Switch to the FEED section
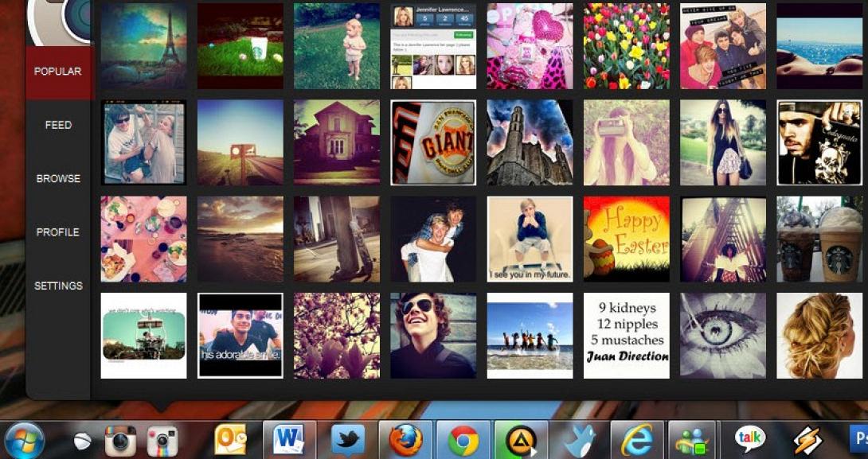 (58, 125)
